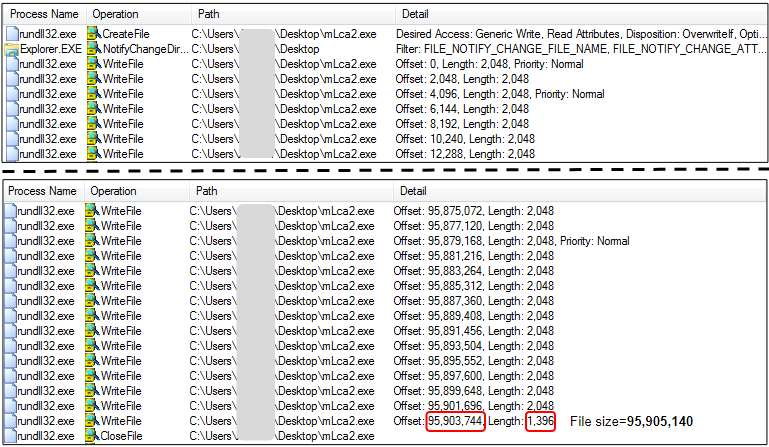Image resolution: width=769 pixels, height=447 pixels.
Task: Click the red-boxed length value 1,396
Action: pyautogui.click(x=539, y=421)
